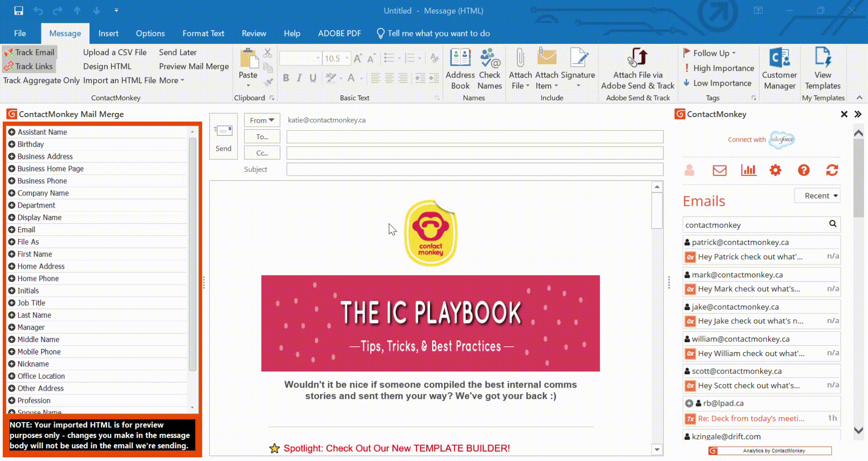
Task: Toggle Low Importance tag
Action: [717, 83]
